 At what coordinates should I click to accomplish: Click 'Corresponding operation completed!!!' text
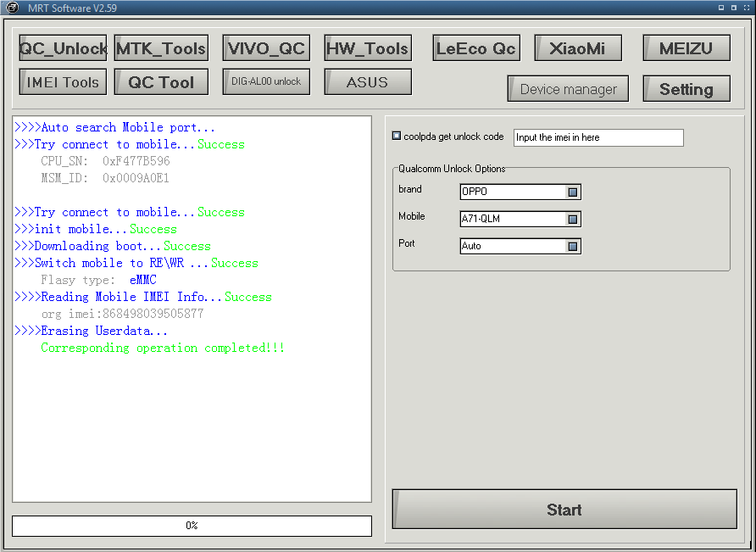163,348
